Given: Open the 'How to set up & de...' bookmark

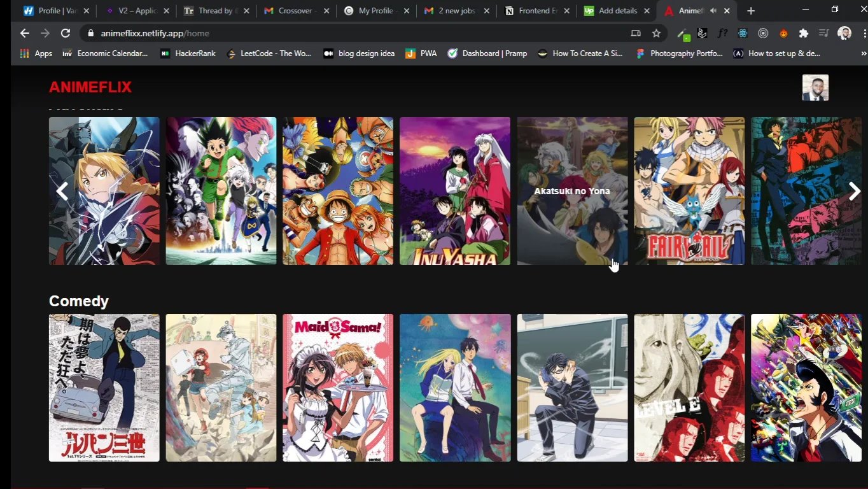Looking at the screenshot, I should coord(777,53).
